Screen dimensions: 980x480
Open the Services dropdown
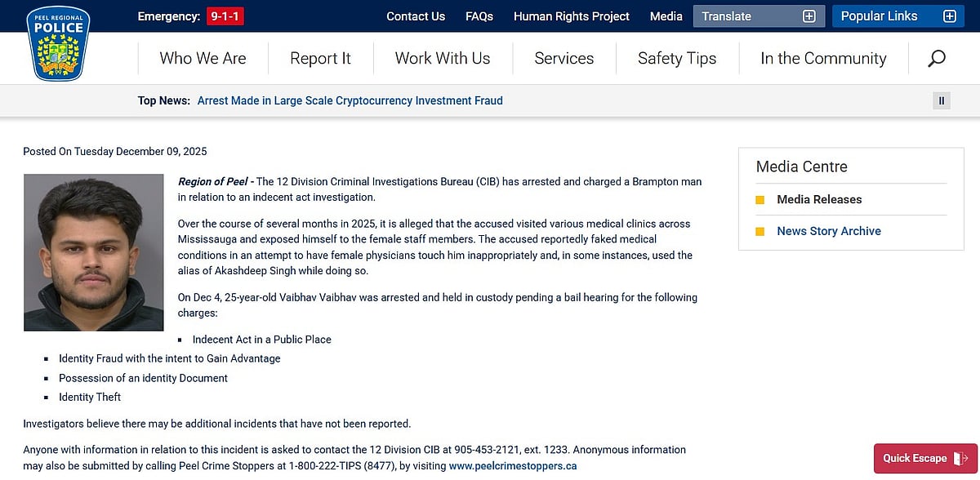click(x=563, y=58)
